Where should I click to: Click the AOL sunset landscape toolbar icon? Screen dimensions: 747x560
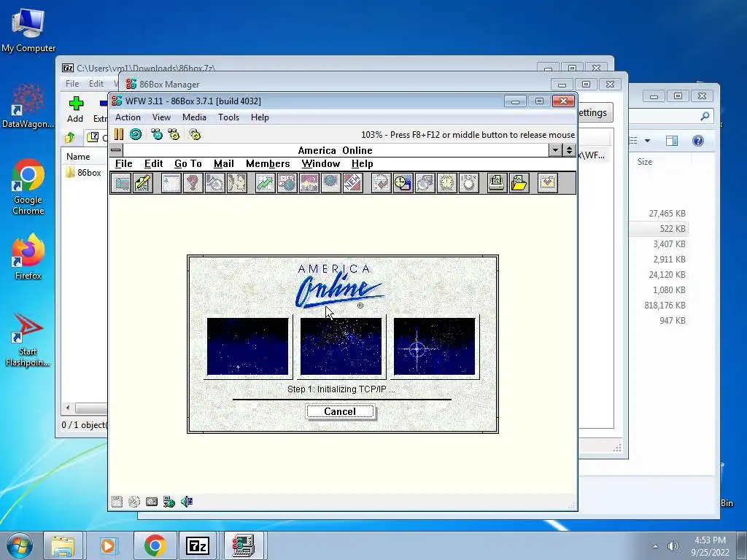click(309, 183)
